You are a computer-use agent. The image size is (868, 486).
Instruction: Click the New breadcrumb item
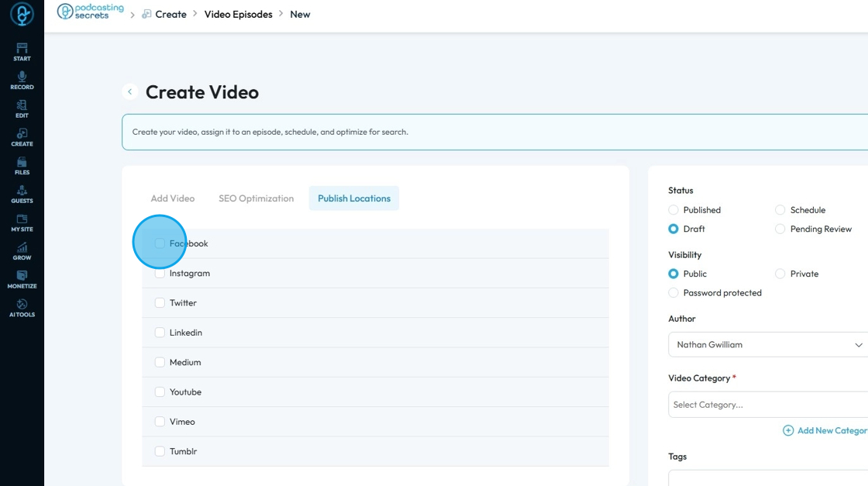300,15
